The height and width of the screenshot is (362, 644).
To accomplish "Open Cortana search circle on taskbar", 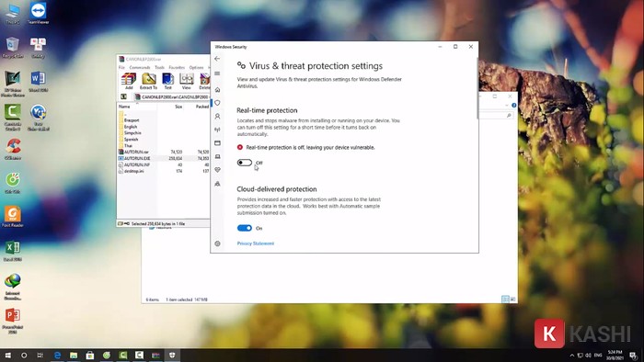I will (x=24, y=355).
